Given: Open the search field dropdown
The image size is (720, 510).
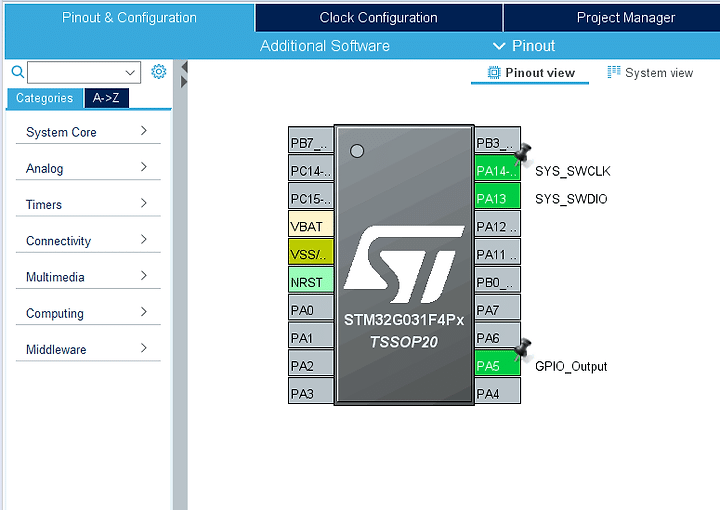Looking at the screenshot, I should [130, 73].
